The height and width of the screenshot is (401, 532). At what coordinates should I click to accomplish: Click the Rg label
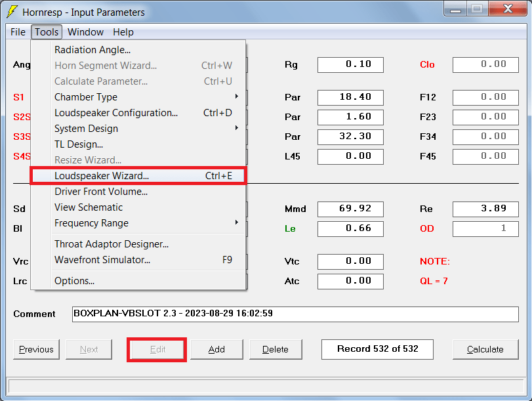point(291,65)
